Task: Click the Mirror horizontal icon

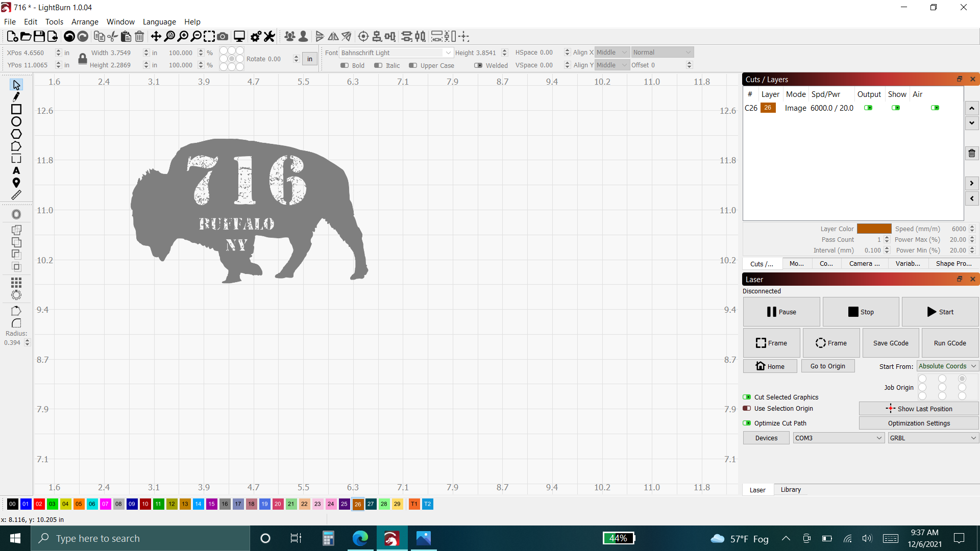Action: (333, 36)
